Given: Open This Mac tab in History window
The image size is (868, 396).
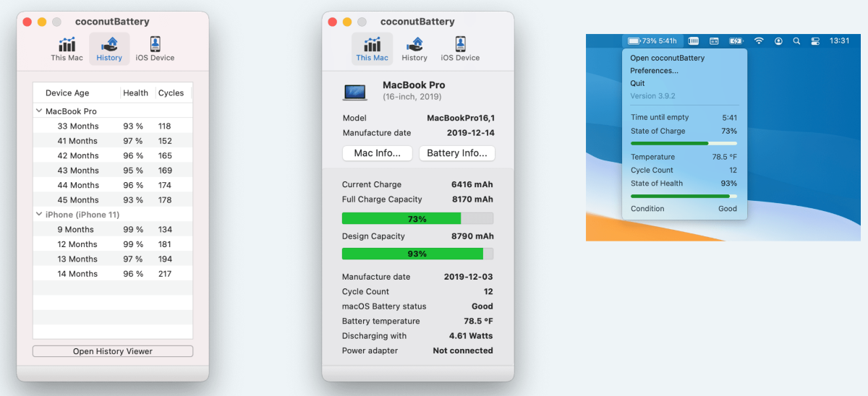Looking at the screenshot, I should 67,49.
